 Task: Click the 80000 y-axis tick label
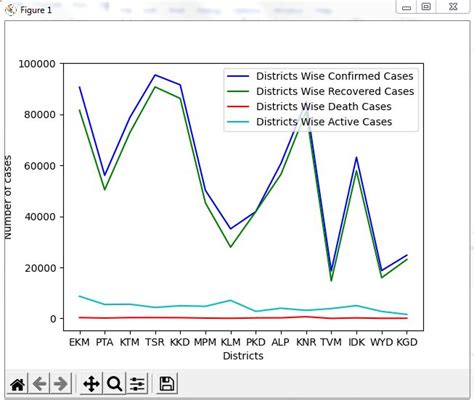tap(40, 115)
